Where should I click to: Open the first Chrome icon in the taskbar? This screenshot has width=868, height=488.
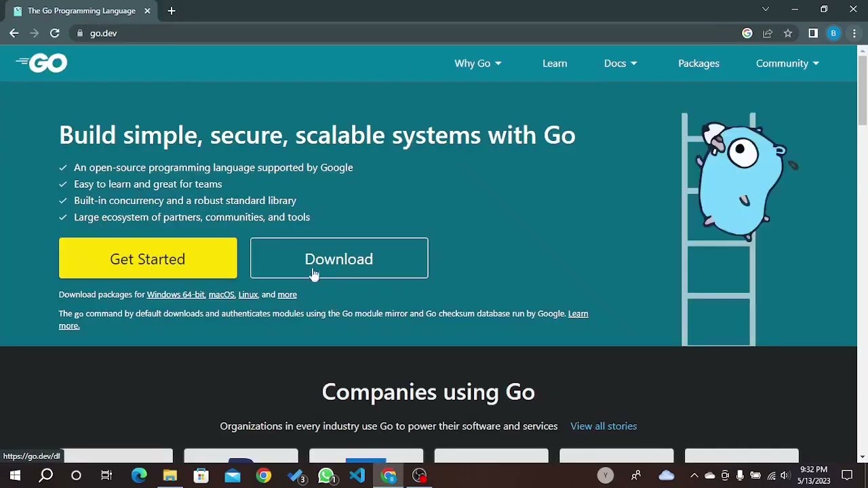coord(264,476)
